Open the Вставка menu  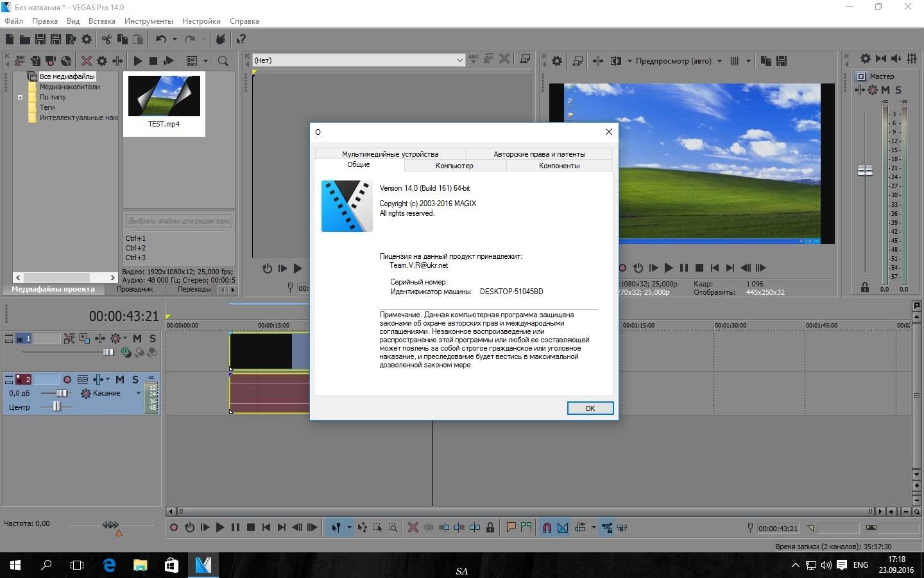click(x=102, y=21)
